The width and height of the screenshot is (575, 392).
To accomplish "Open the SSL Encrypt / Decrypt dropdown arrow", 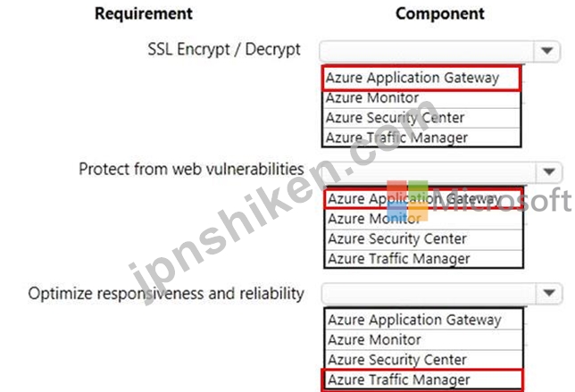I will click(x=546, y=51).
